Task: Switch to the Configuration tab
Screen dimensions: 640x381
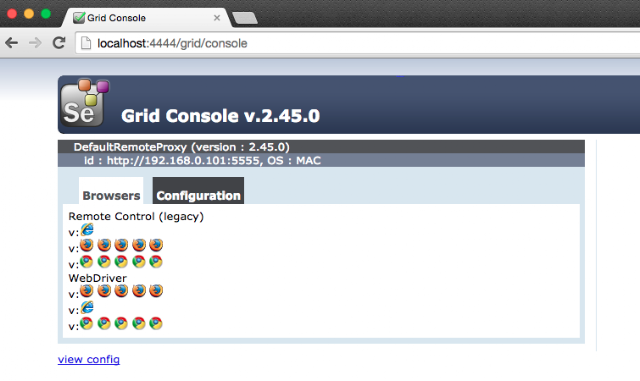Action: pyautogui.click(x=198, y=191)
